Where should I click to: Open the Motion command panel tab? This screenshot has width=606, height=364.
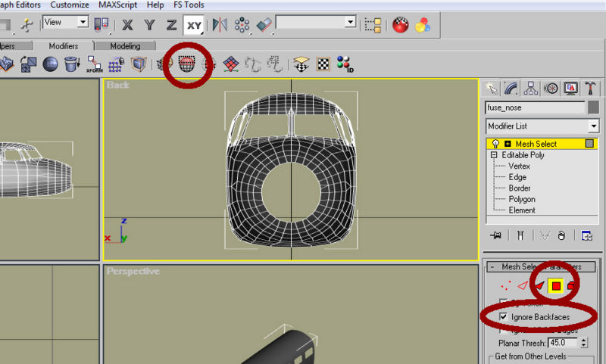[551, 89]
